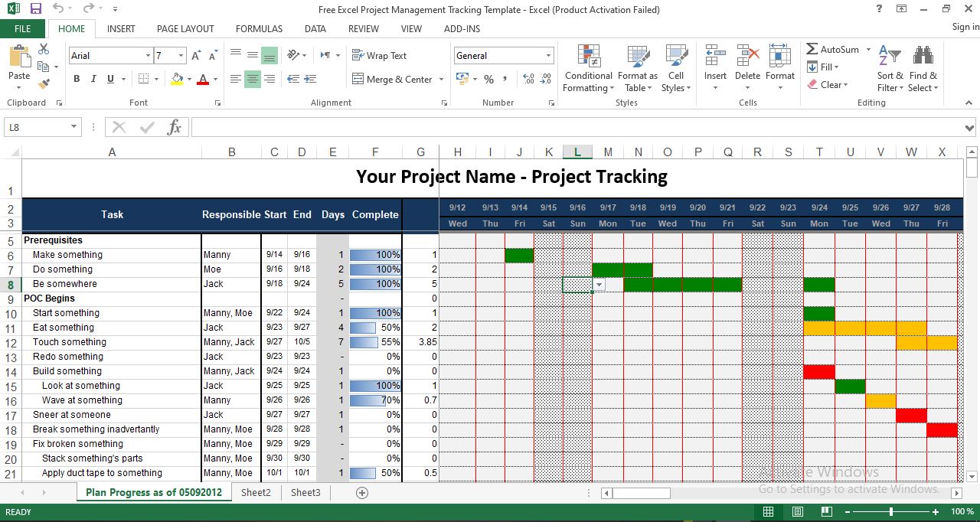Switch to the PAGE LAYOUT ribbon tab
This screenshot has width=980, height=522.
(185, 29)
